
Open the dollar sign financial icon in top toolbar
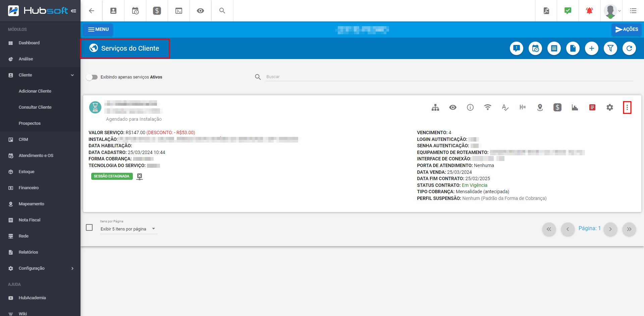pos(157,11)
